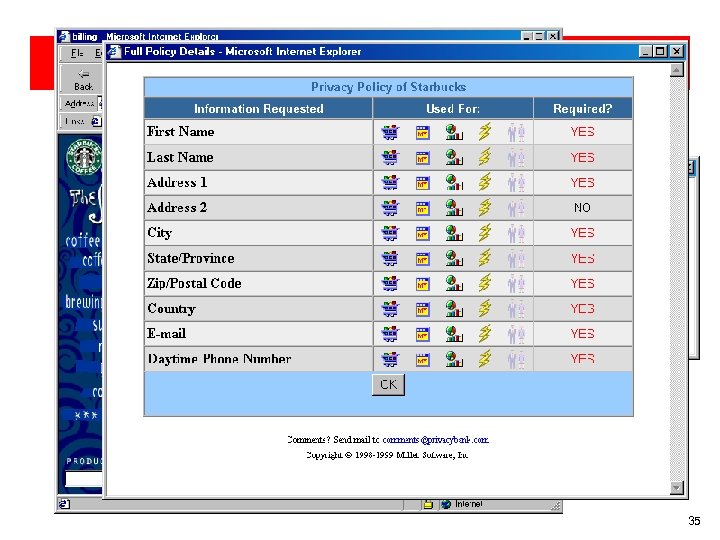Click the 'Required?' column header
This screenshot has height=540, width=720.
[582, 109]
